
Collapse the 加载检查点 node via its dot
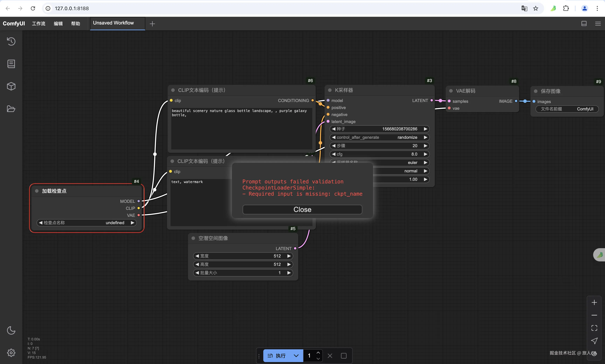pos(37,191)
